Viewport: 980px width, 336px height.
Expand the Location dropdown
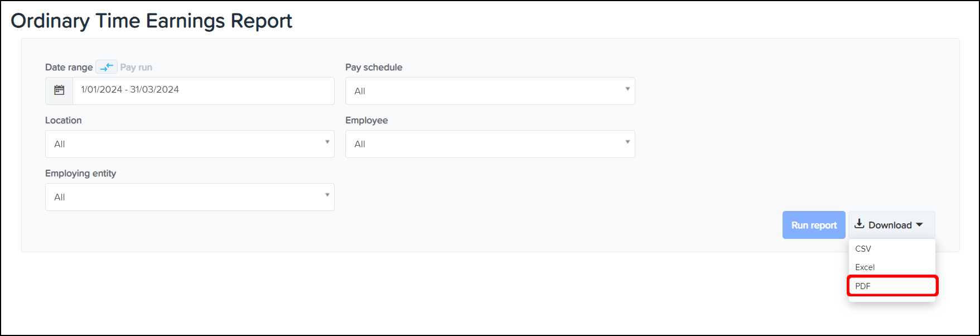pos(190,144)
